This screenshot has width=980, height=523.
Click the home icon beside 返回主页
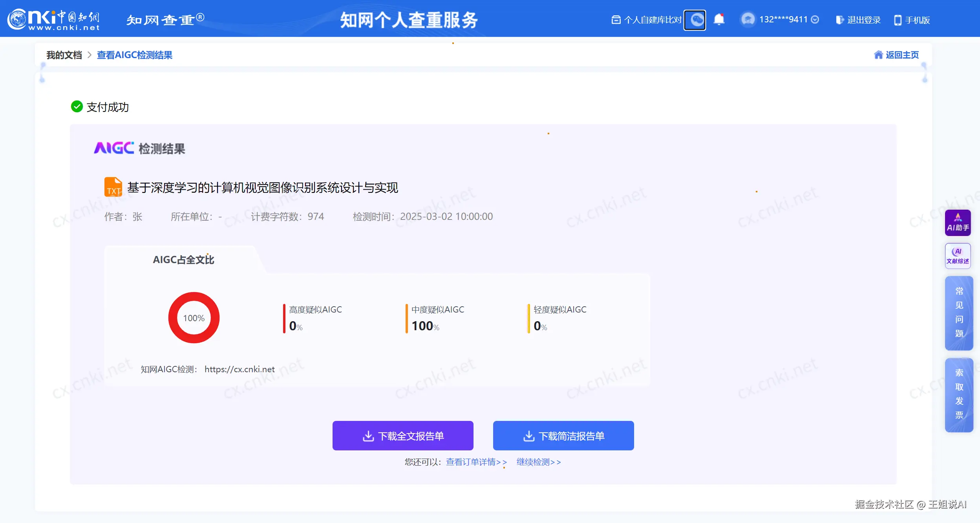click(x=878, y=55)
